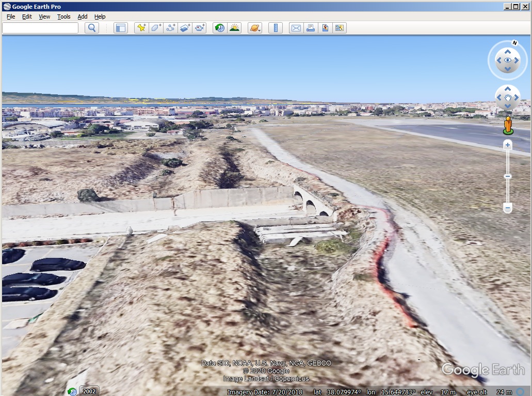Toggle sunlight across the landscape
The image size is (532, 396).
[x=234, y=28]
